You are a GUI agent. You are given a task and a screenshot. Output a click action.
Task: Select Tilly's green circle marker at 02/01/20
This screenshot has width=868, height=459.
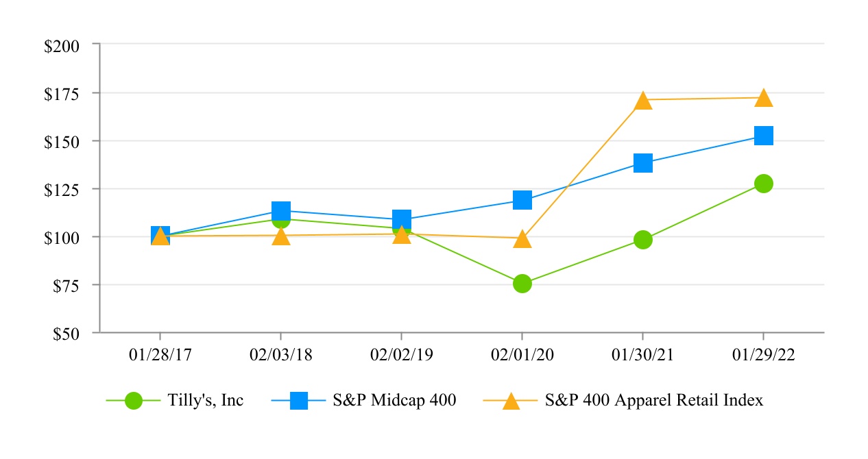(522, 284)
